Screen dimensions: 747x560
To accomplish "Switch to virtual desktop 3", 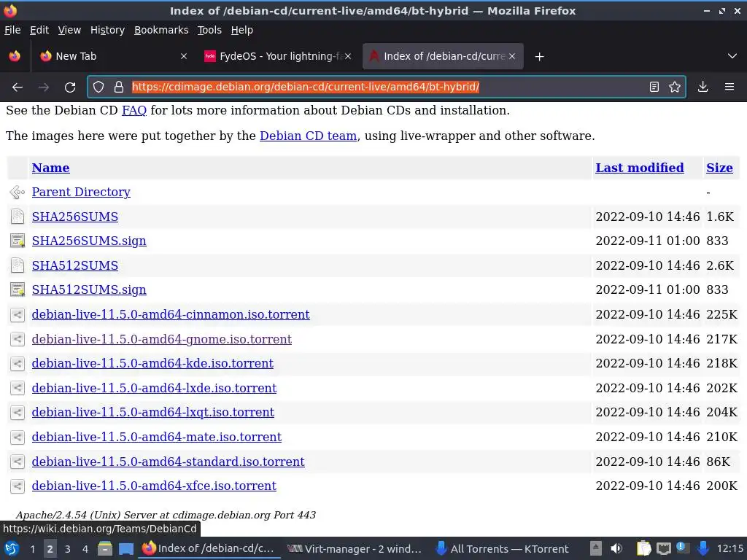I will click(68, 549).
